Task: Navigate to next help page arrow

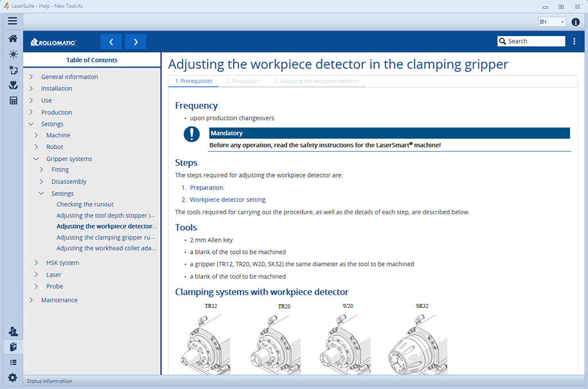Action: pos(136,42)
